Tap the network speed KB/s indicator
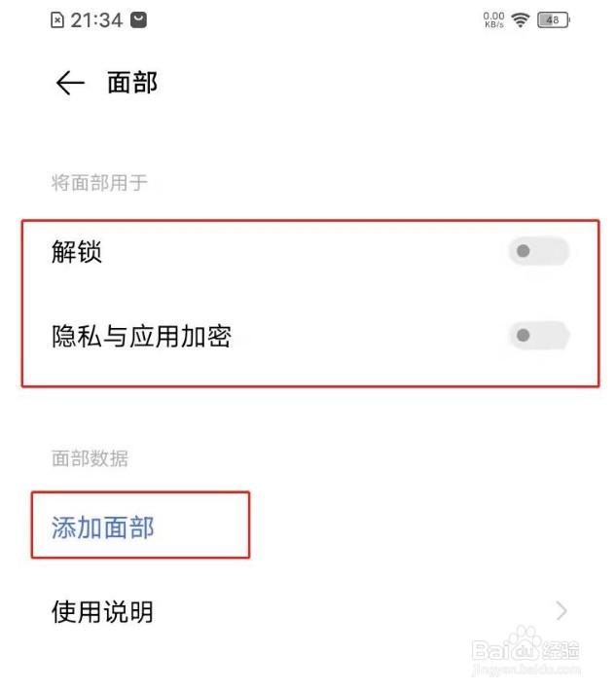Screen dimensions: 616x691 coord(494,20)
